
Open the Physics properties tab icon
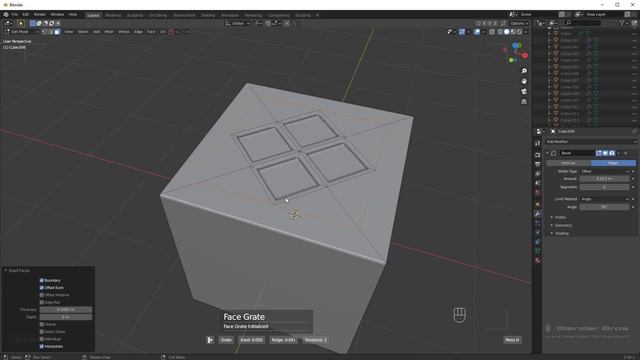coord(538,233)
